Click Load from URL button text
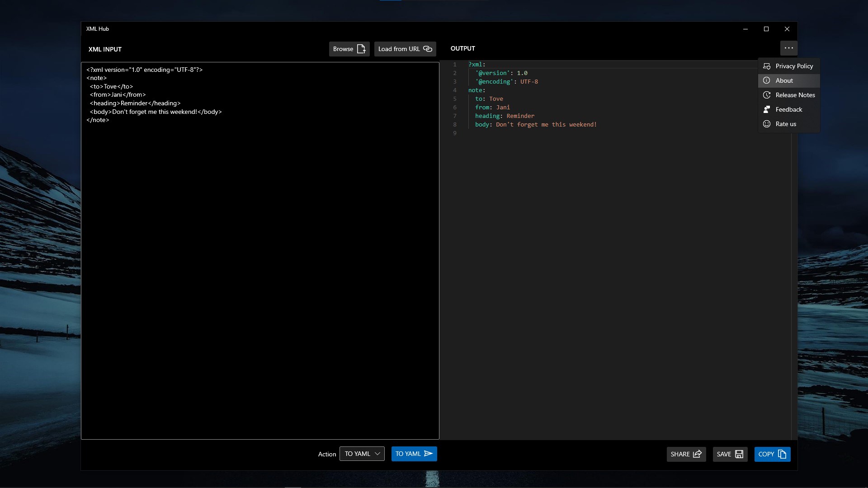The image size is (868, 488). coord(399,49)
